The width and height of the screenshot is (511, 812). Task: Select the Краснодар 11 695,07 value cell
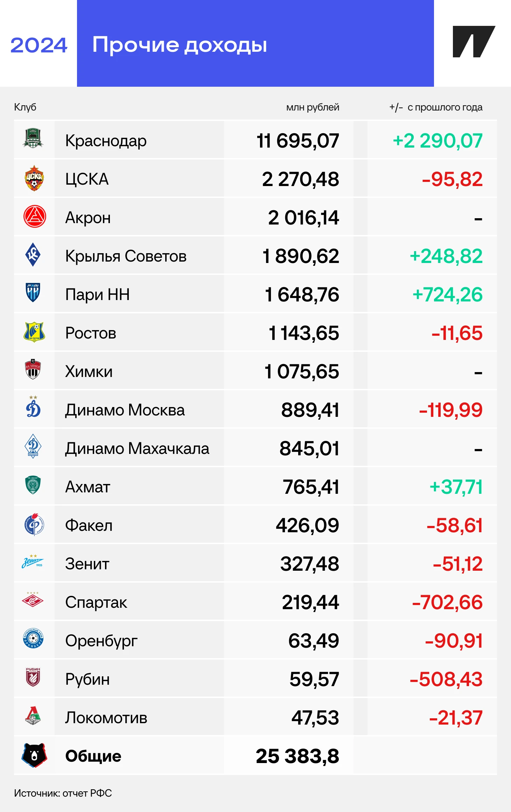pyautogui.click(x=297, y=141)
